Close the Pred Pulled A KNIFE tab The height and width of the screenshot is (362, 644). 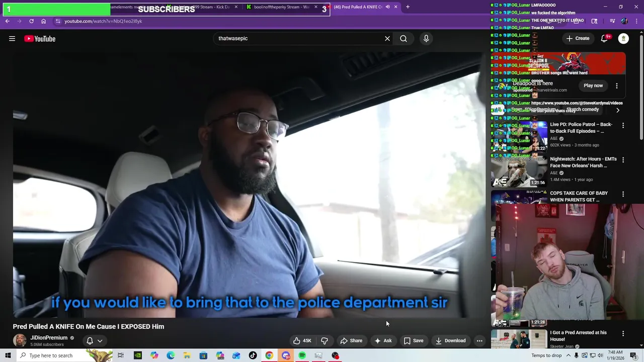pos(395,7)
